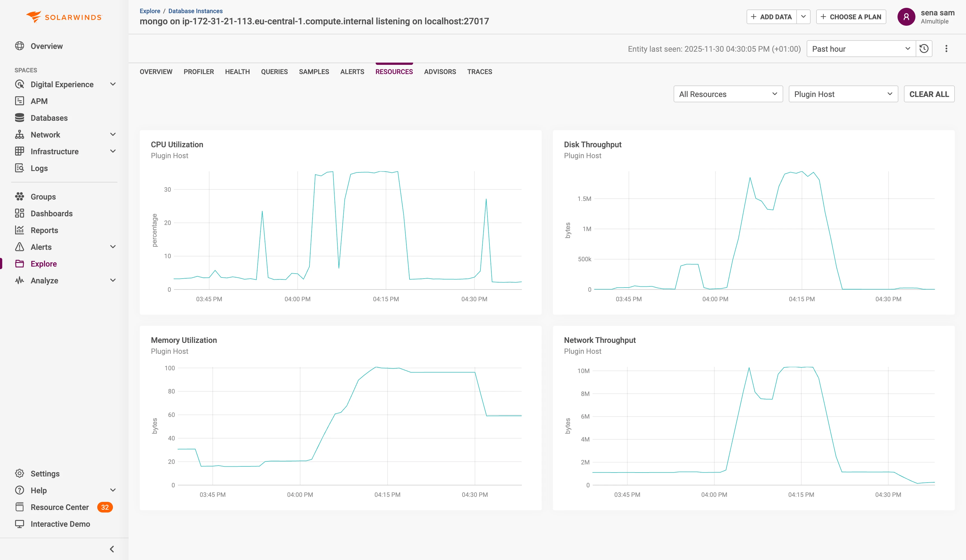
Task: Switch to the SAMPLES tab
Action: [x=314, y=72]
